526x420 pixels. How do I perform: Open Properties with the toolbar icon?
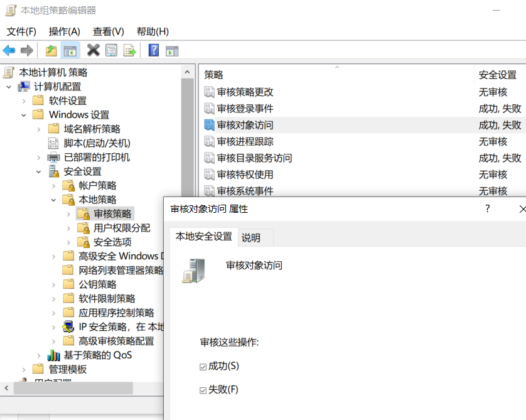(x=111, y=51)
